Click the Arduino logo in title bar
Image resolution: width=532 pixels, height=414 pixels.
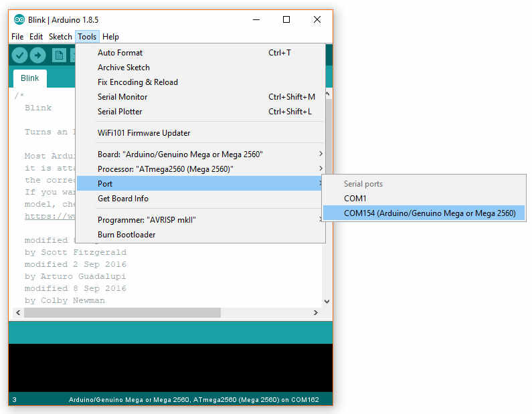pos(19,20)
